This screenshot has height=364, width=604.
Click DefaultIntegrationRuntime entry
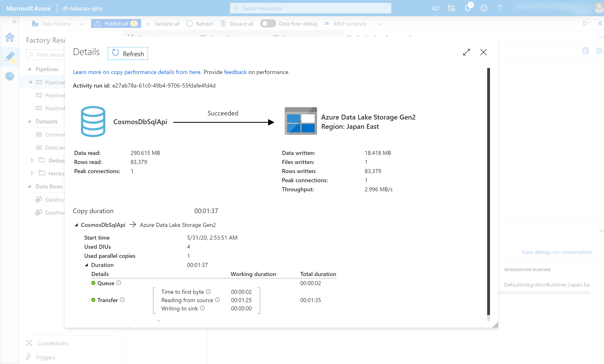547,285
